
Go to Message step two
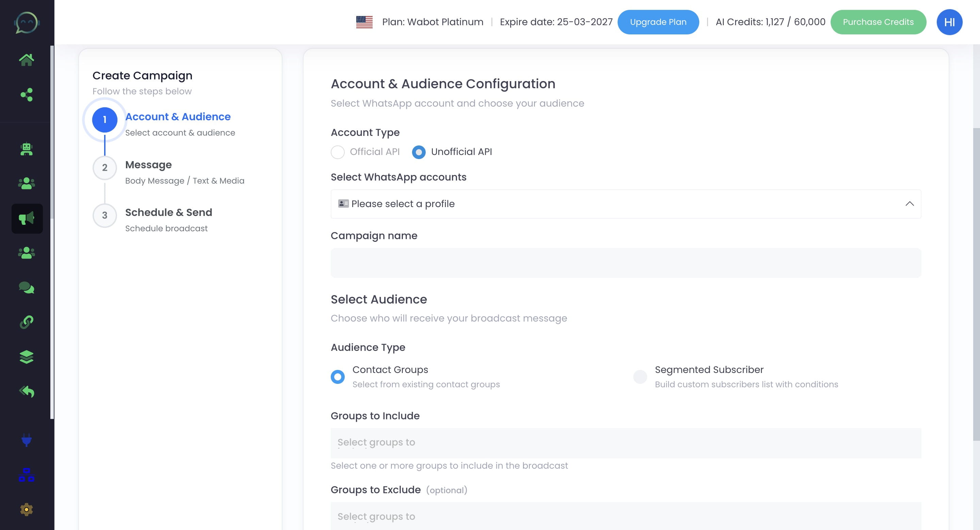point(148,165)
